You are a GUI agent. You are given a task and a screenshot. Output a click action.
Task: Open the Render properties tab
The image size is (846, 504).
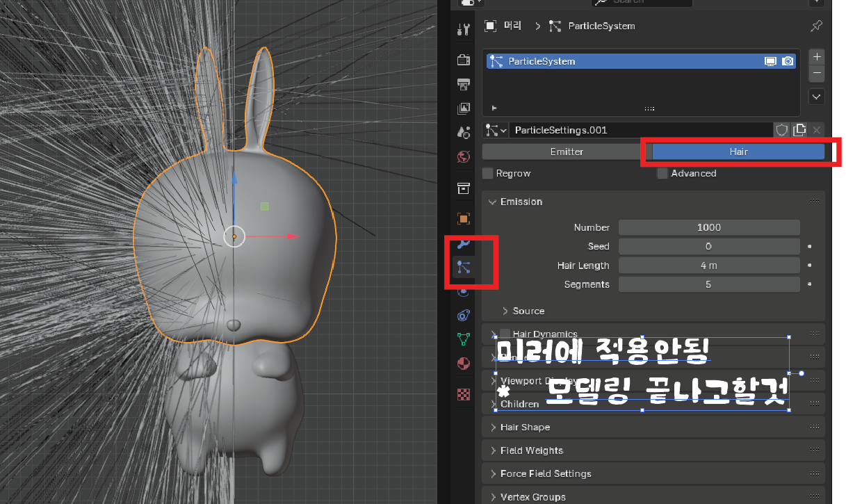(464, 60)
